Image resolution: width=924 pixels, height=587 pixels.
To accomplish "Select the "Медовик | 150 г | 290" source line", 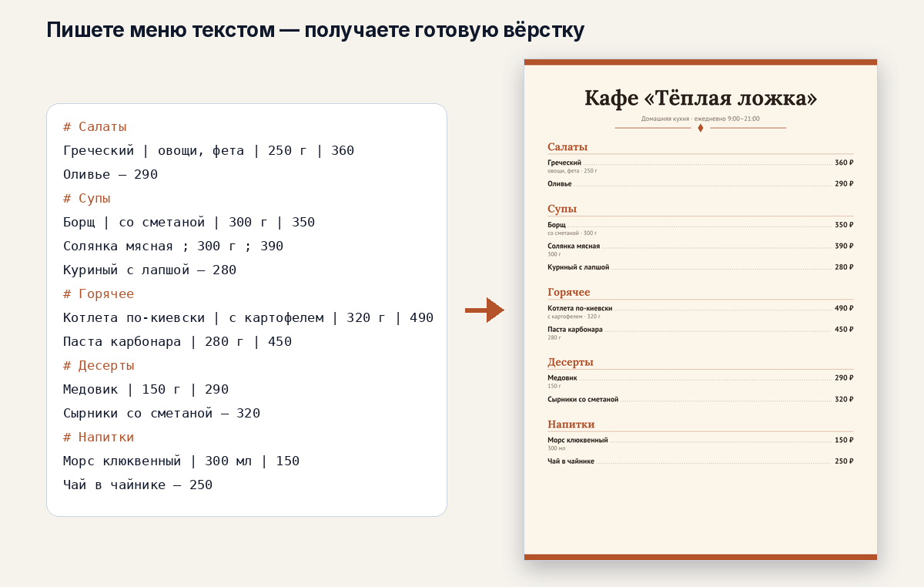I will [146, 389].
